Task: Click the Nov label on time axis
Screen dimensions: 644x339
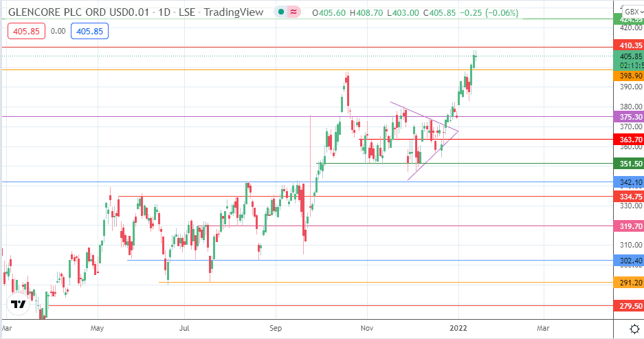Action: 367,328
